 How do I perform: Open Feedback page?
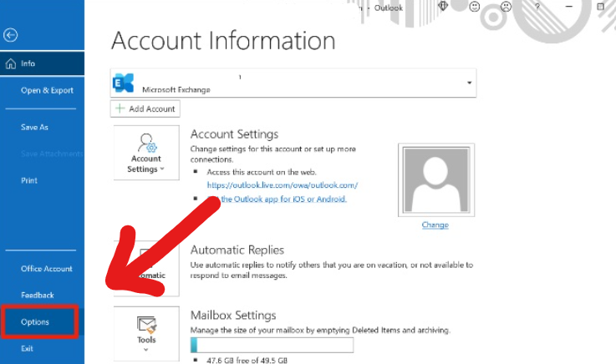(x=38, y=295)
